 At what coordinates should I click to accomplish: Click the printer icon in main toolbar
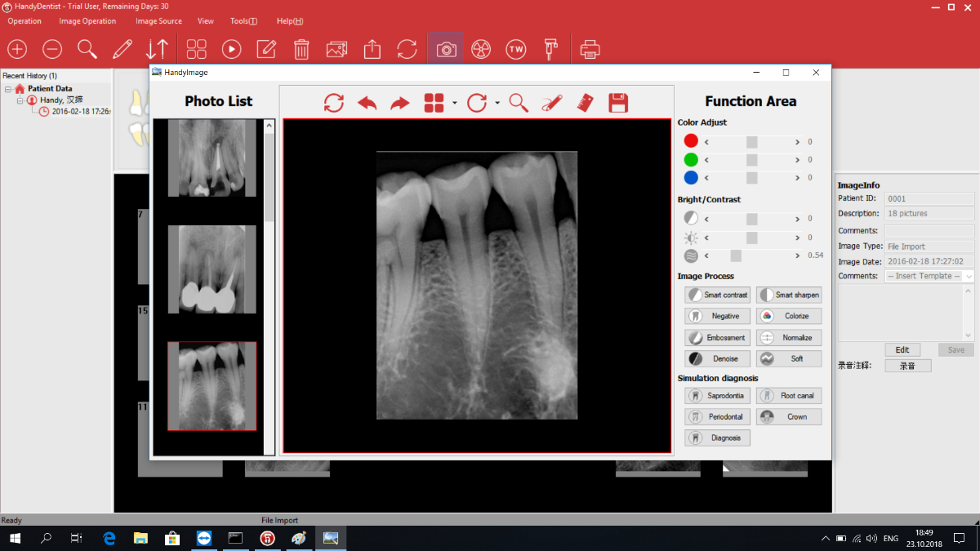click(x=590, y=50)
